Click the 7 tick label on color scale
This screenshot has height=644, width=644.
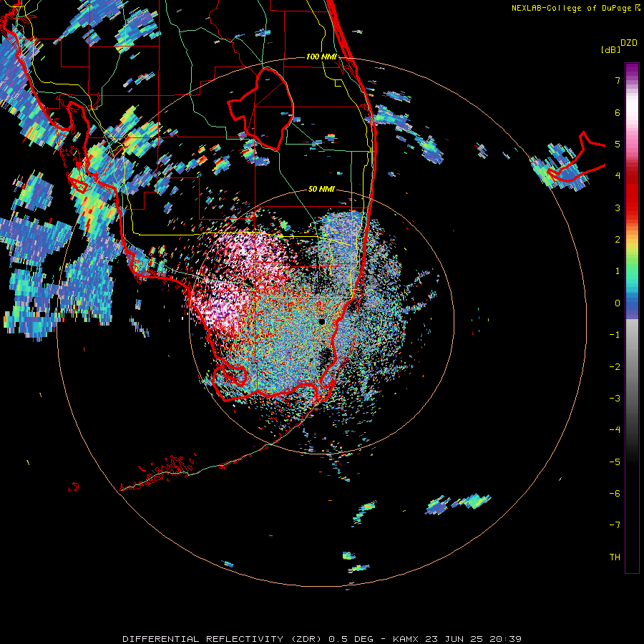pos(618,80)
